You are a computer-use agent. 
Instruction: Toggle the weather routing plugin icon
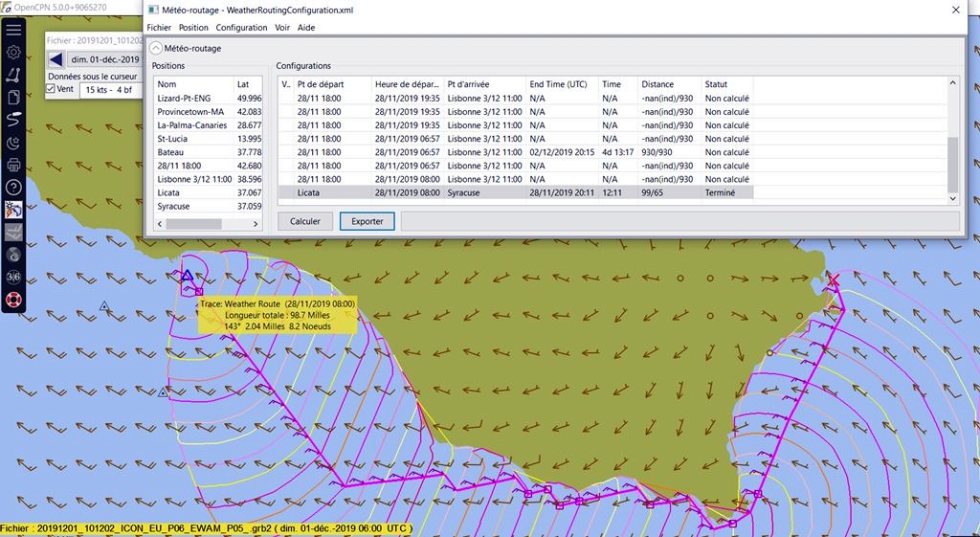13,210
